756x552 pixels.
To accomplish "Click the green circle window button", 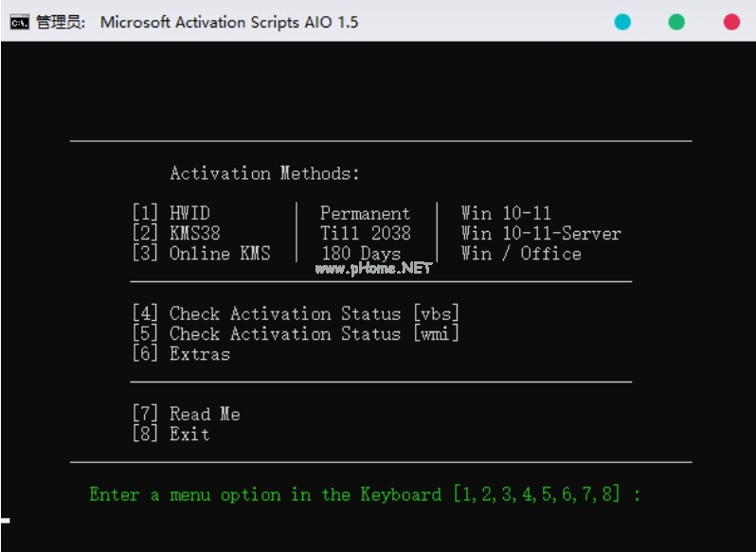I will pos(676,22).
